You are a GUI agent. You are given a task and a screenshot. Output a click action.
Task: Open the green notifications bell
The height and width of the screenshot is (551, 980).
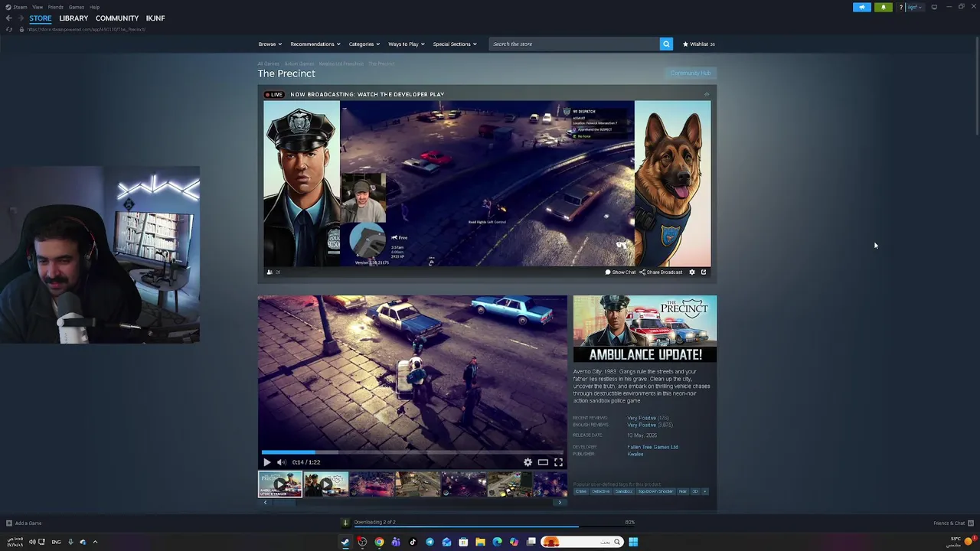[884, 7]
